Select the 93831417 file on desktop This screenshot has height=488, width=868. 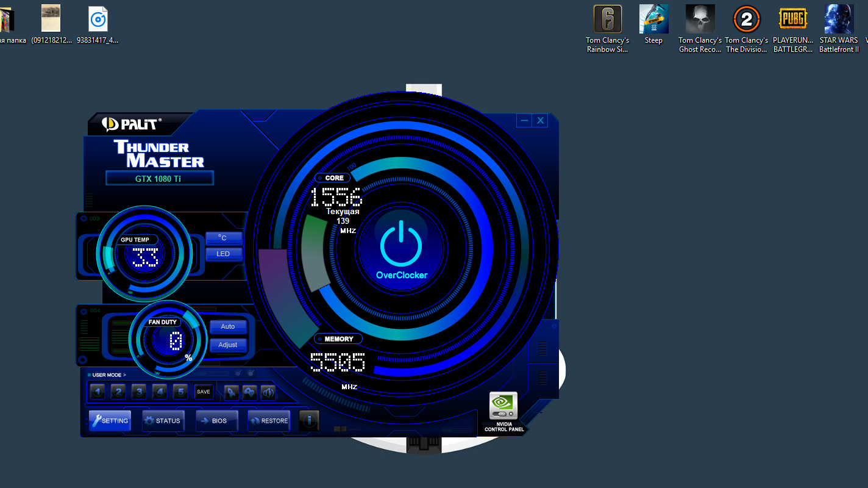[x=98, y=24]
